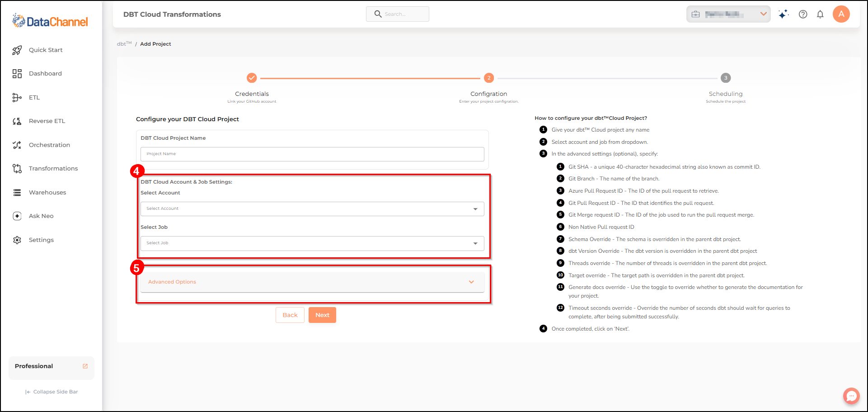Open the Select Account dropdown

[312, 209]
